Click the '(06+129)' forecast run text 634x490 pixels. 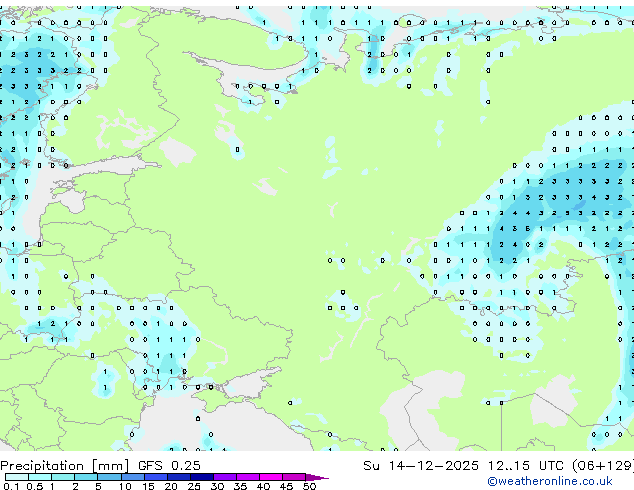pyautogui.click(x=603, y=466)
